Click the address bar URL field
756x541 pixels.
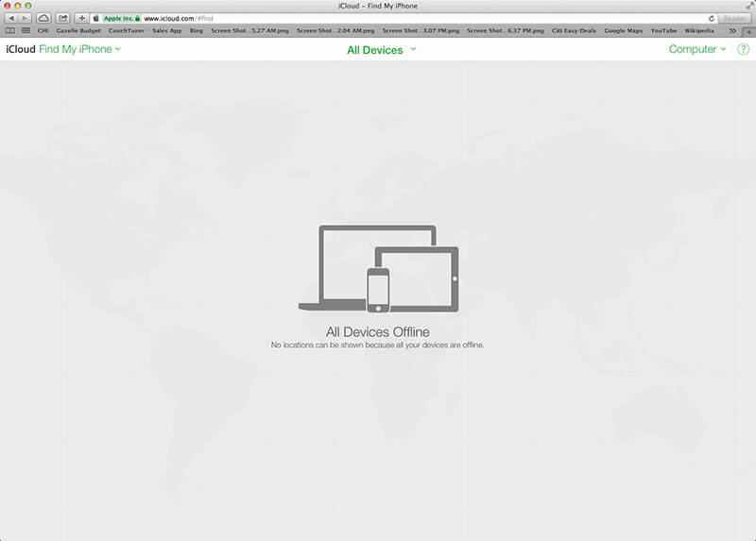[x=404, y=18]
